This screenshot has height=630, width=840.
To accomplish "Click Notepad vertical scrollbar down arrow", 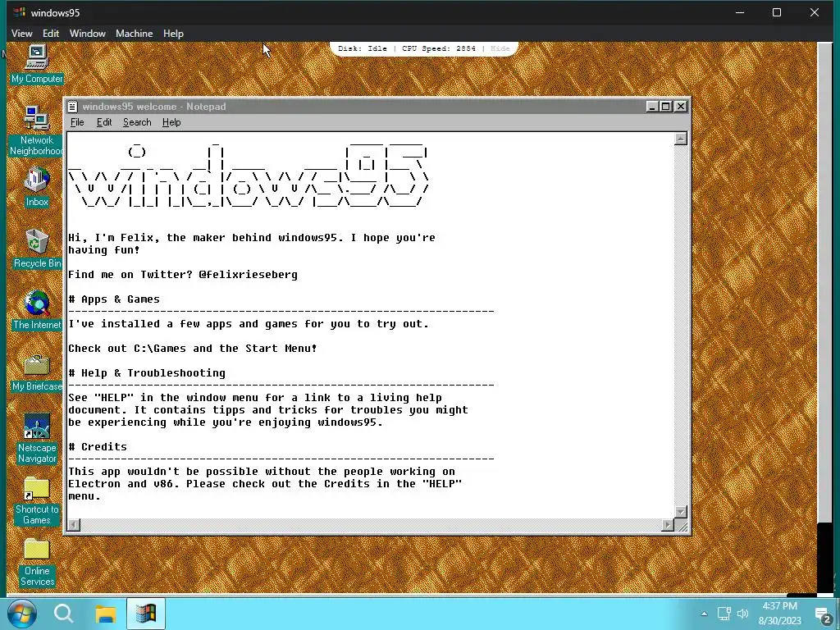I will pyautogui.click(x=680, y=512).
